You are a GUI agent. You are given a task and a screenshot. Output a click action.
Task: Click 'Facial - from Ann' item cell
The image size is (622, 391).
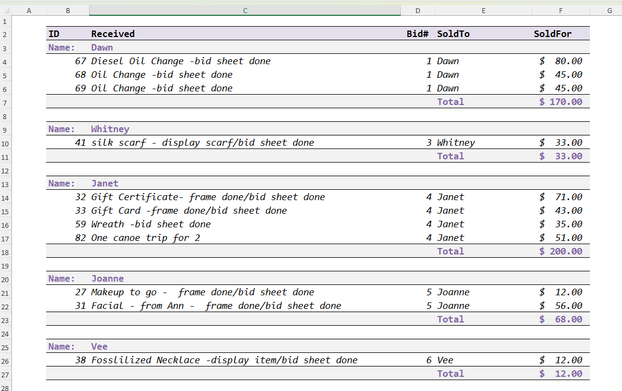(245, 306)
